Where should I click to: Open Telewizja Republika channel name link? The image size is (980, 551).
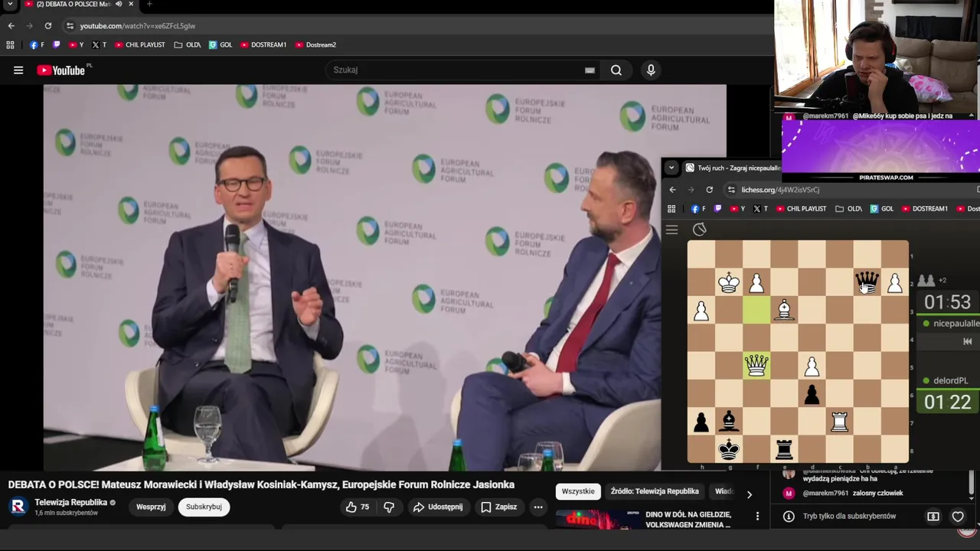coord(70,502)
